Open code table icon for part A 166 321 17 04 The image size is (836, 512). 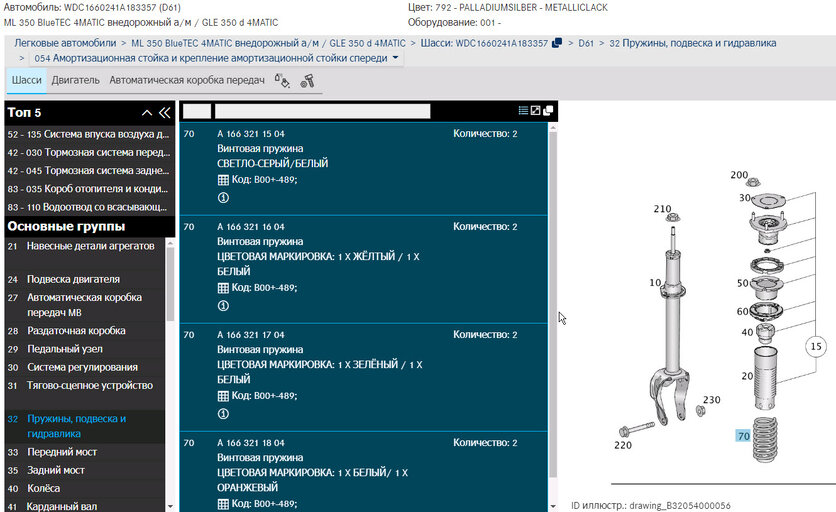pyautogui.click(x=223, y=396)
